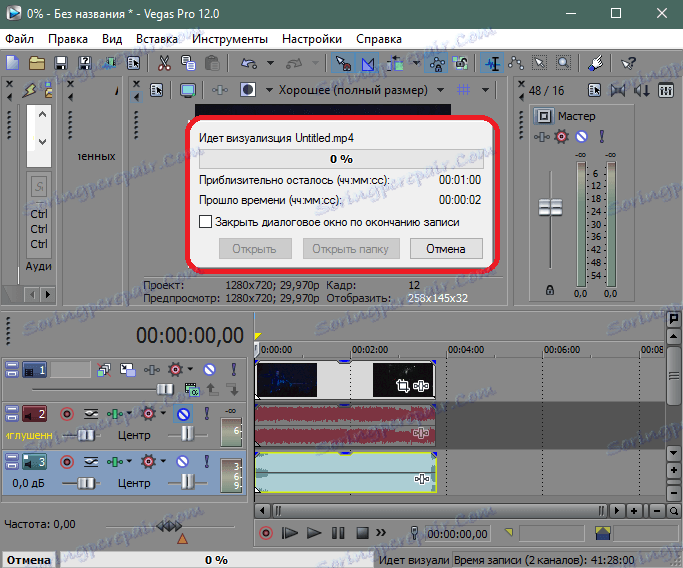Click the New project icon
Viewport: 683px width, 568px height.
coord(13,63)
